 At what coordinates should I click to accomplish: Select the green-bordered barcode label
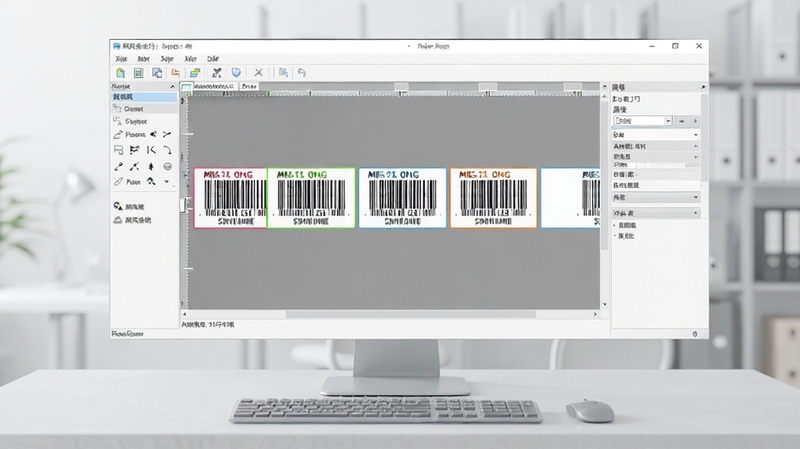(x=311, y=198)
